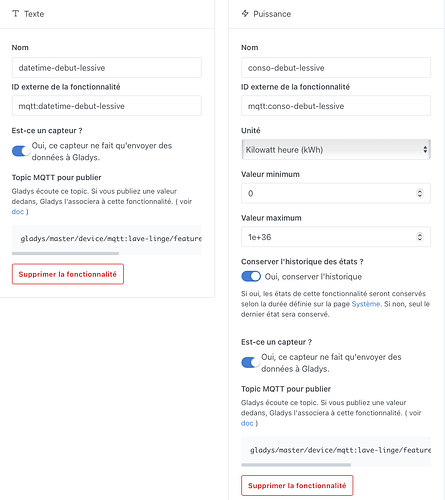Click the external ID field mqtt:datetime-debut-lessive
The image size is (445, 500).
click(107, 106)
